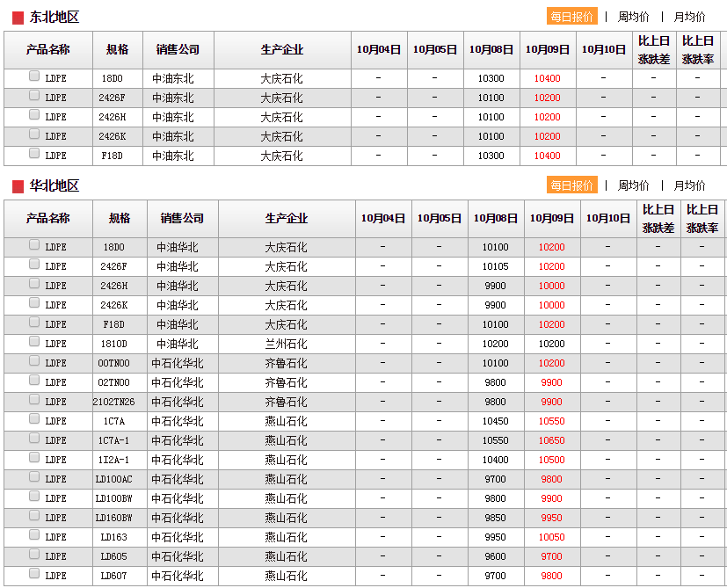
Task: Tick the 东北地区 LDPE 18D0 checkbox
Action: pyautogui.click(x=34, y=76)
